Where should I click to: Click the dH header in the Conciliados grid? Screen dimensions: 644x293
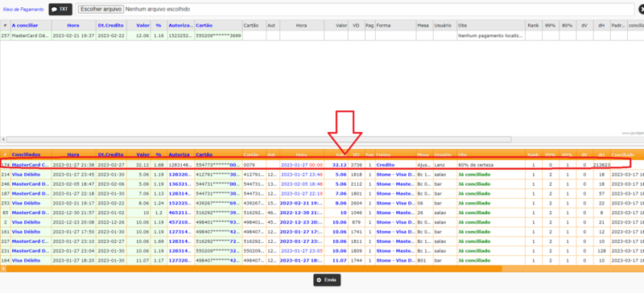(601, 155)
